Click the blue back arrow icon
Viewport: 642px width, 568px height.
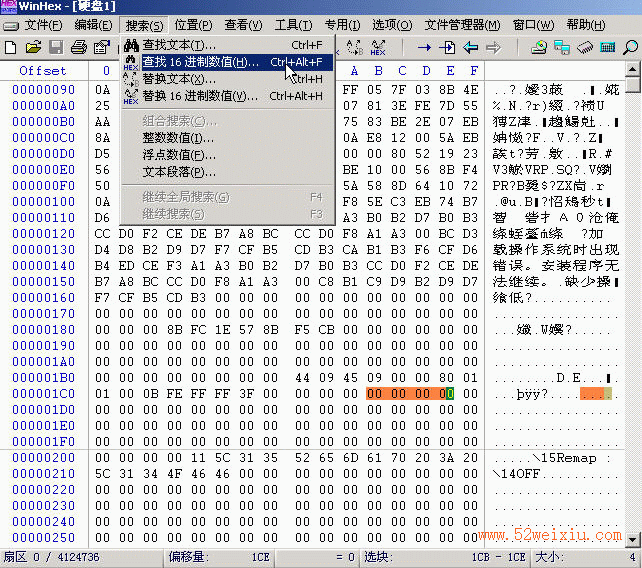click(x=470, y=48)
